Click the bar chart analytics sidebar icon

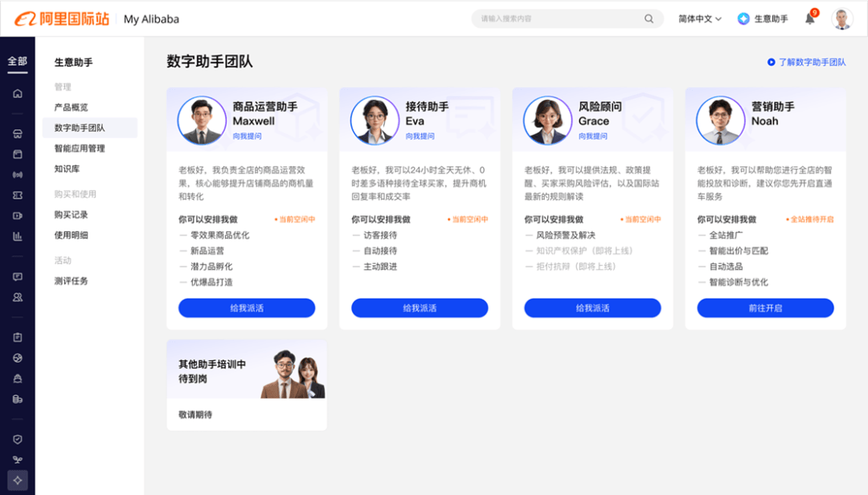coord(18,236)
